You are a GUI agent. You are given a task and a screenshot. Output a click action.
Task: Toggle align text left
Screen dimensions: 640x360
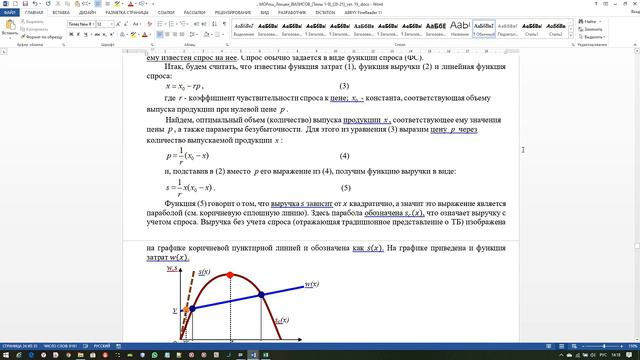[x=160, y=35]
